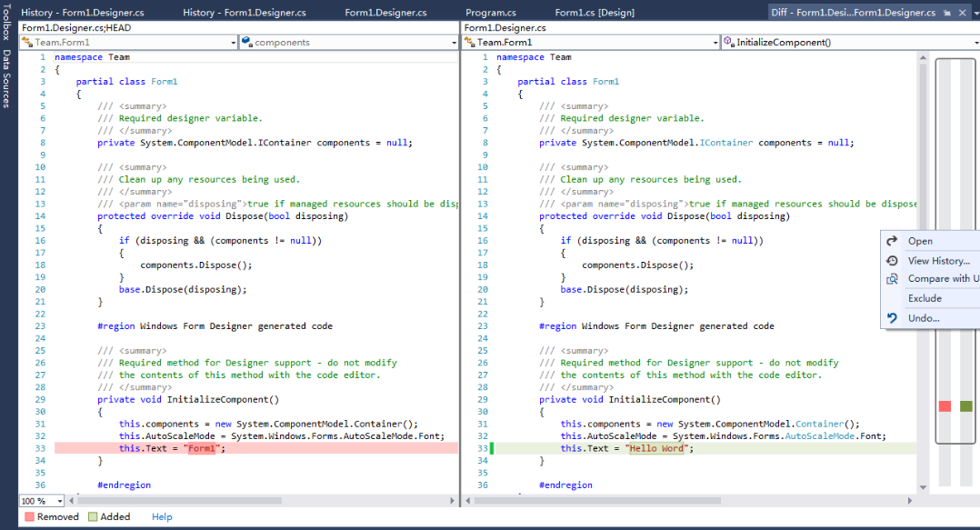980x530 pixels.
Task: Select the Undo icon in the context menu
Action: point(893,317)
